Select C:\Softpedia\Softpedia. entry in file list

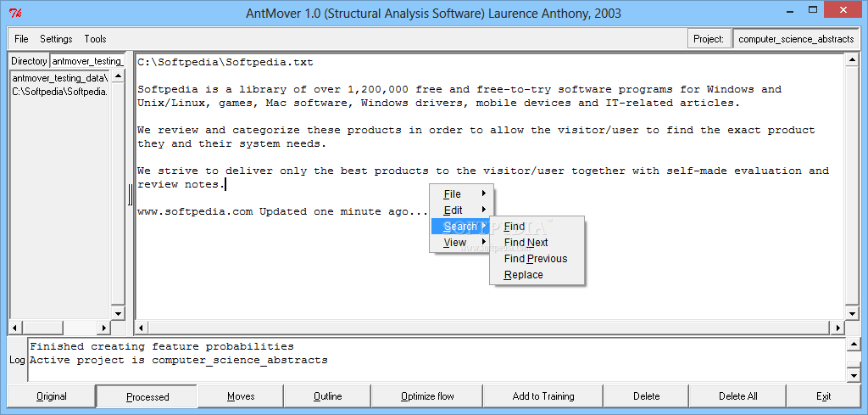(x=60, y=92)
